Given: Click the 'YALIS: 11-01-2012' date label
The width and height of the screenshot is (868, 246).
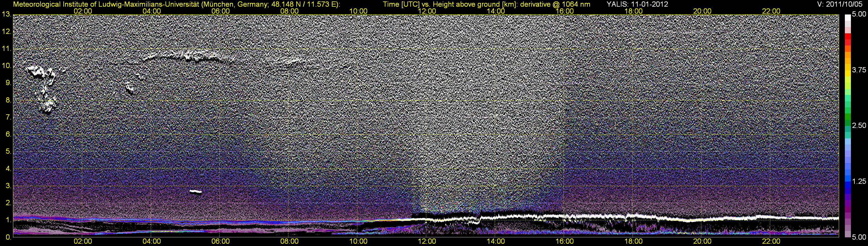Looking at the screenshot, I should pyautogui.click(x=637, y=4).
